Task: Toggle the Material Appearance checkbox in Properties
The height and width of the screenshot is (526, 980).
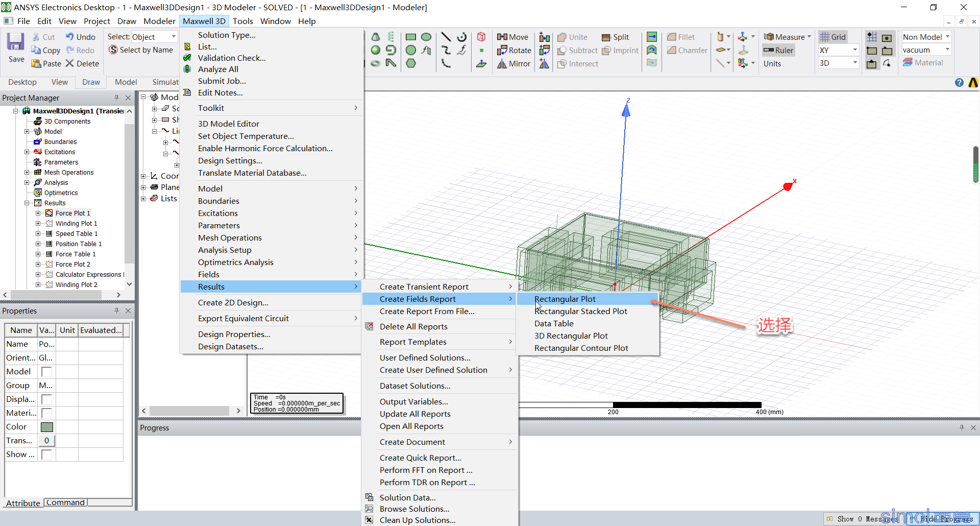Action: point(46,413)
